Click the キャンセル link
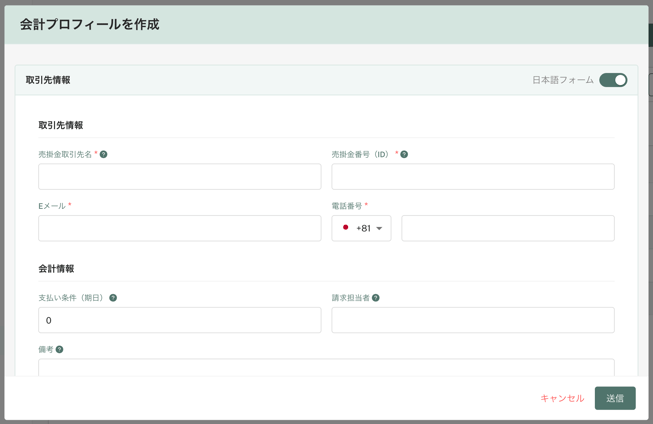 click(x=562, y=398)
